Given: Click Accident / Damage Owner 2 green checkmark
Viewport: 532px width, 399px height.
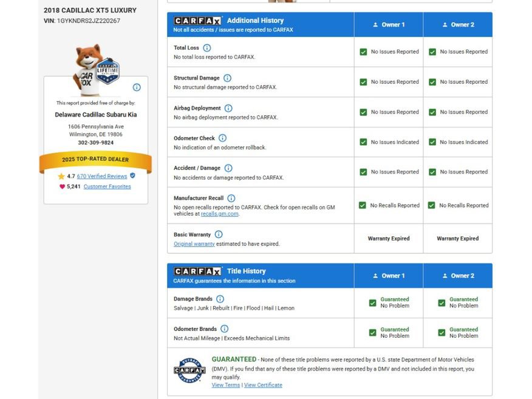Looking at the screenshot, I should [x=432, y=172].
